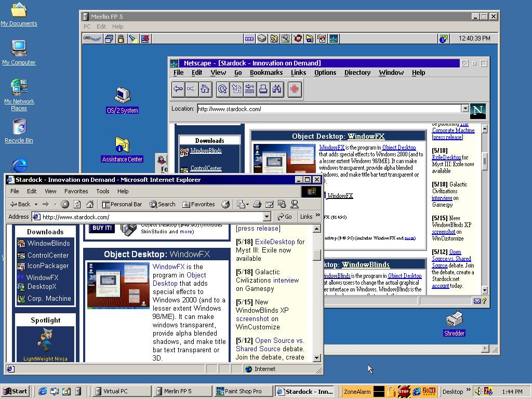Click the window list icon in WarpCenter
This screenshot has width=532, height=399.
click(109, 38)
